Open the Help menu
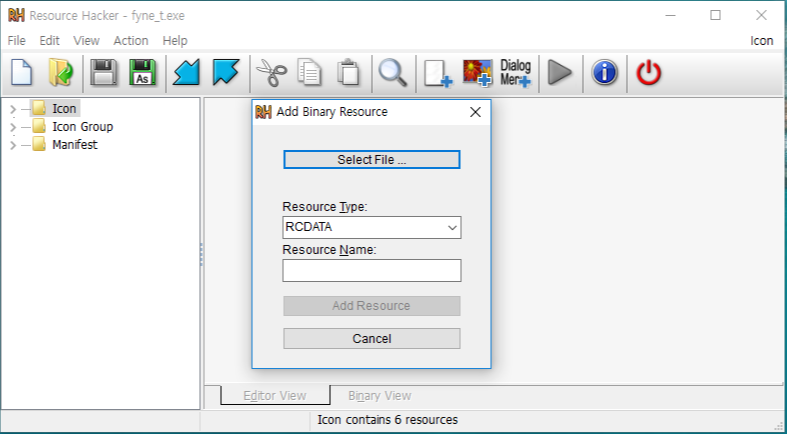 pos(175,41)
